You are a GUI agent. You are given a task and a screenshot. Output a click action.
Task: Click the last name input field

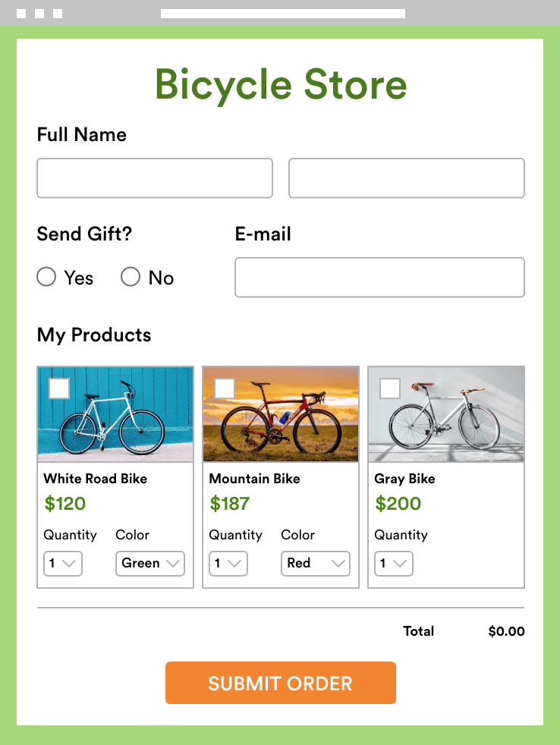click(407, 178)
